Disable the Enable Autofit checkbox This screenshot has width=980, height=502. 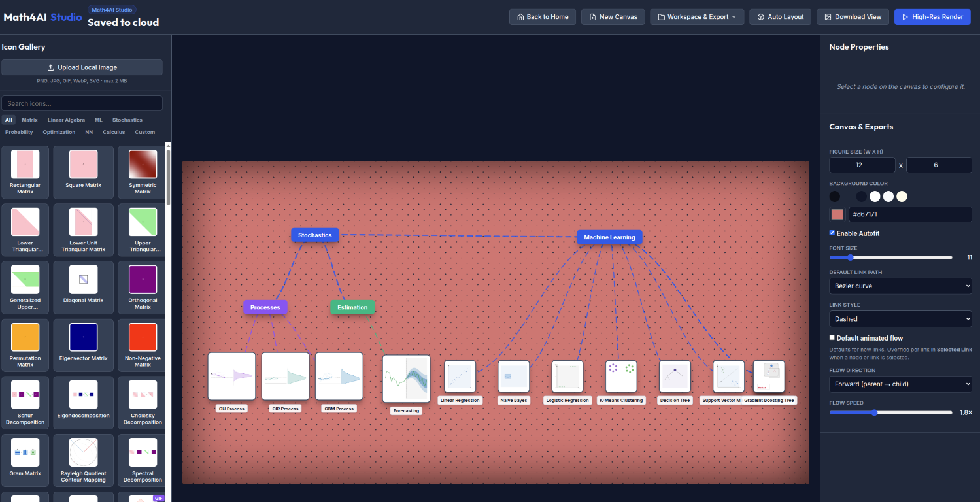click(832, 233)
